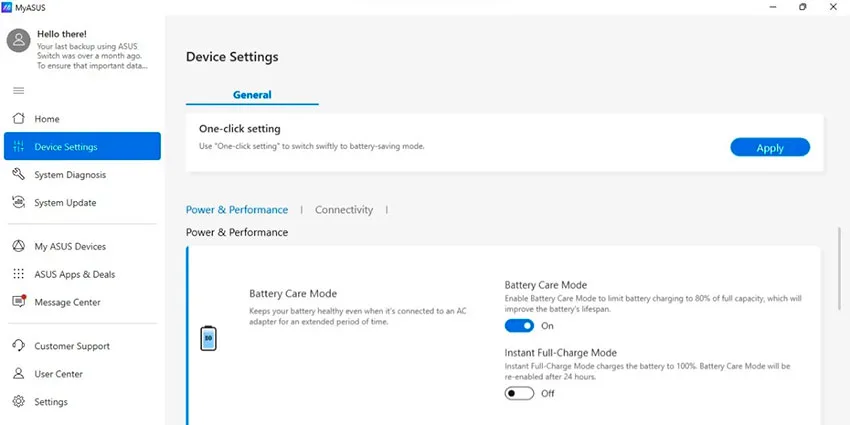
Task: Select Device Settings in sidebar
Action: pyautogui.click(x=82, y=146)
